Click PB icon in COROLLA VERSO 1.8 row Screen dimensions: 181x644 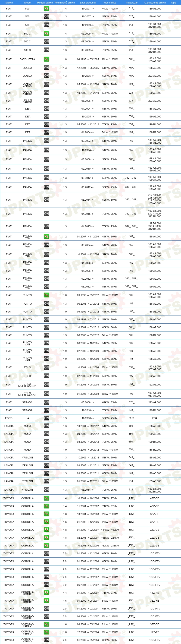[47, 632]
